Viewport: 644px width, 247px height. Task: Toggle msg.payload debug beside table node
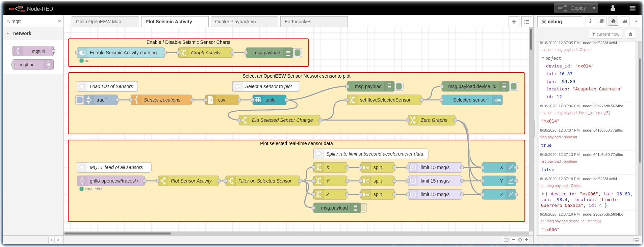(399, 86)
